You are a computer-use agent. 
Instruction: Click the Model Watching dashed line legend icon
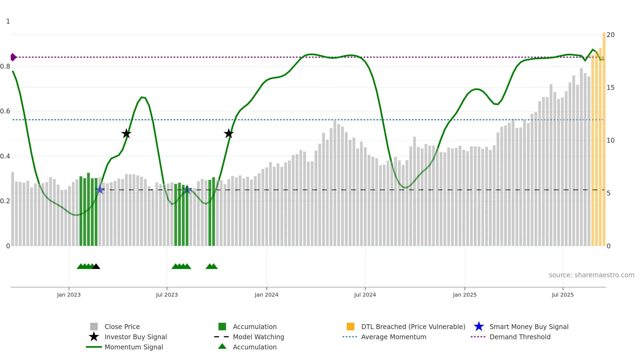pyautogui.click(x=221, y=337)
